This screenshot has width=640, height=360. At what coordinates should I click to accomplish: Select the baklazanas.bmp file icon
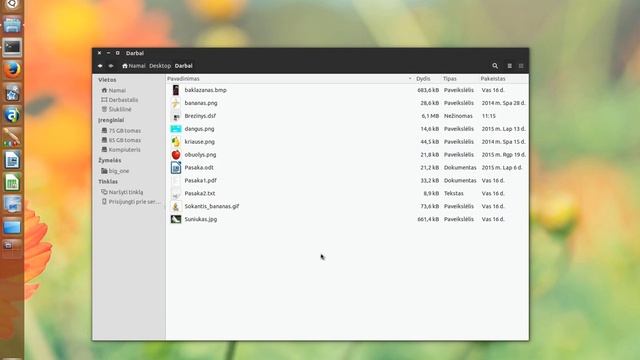[176, 90]
